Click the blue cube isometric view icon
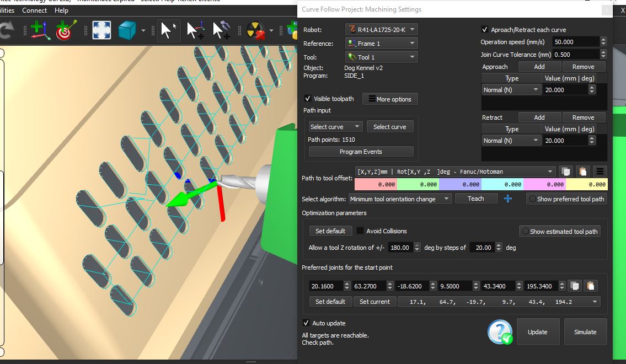This screenshot has width=626, height=364. click(x=127, y=30)
